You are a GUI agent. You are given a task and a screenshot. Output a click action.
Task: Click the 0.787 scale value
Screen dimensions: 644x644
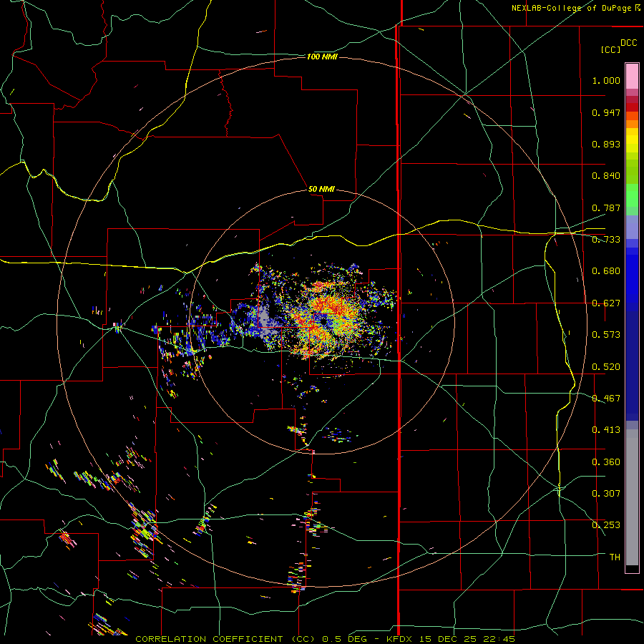606,208
